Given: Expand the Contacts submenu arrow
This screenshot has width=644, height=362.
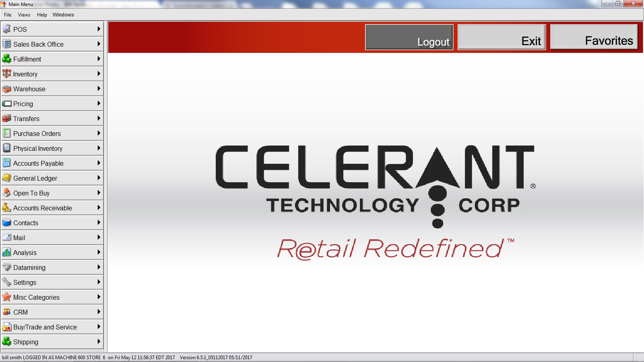Looking at the screenshot, I should pyautogui.click(x=99, y=222).
